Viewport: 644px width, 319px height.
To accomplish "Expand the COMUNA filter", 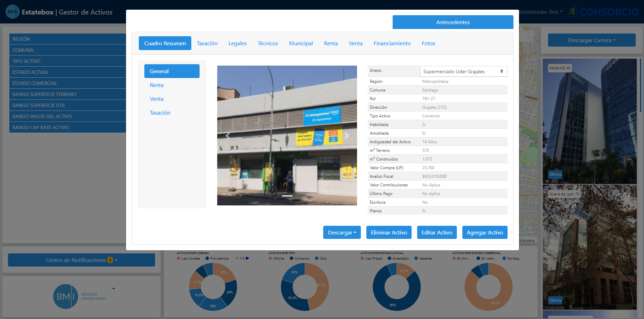I will [68, 50].
